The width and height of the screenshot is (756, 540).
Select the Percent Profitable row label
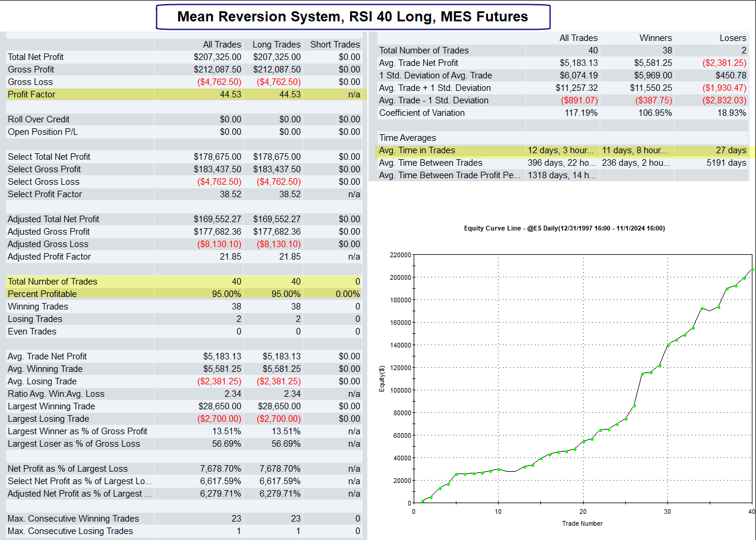pos(42,294)
